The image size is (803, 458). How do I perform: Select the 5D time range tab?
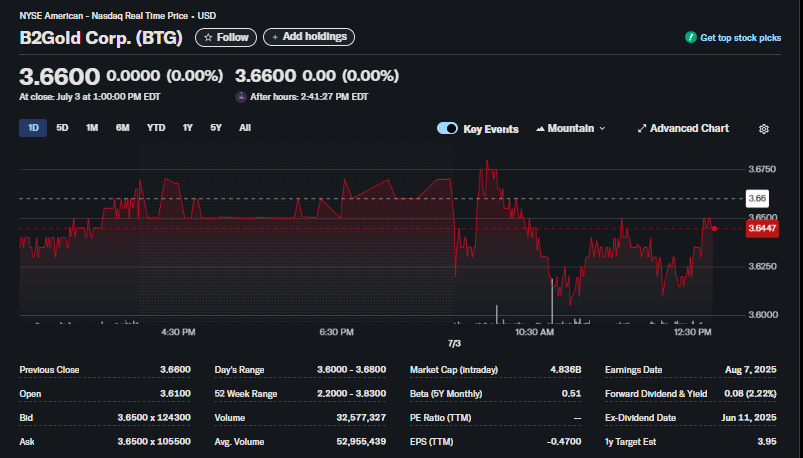(62, 128)
